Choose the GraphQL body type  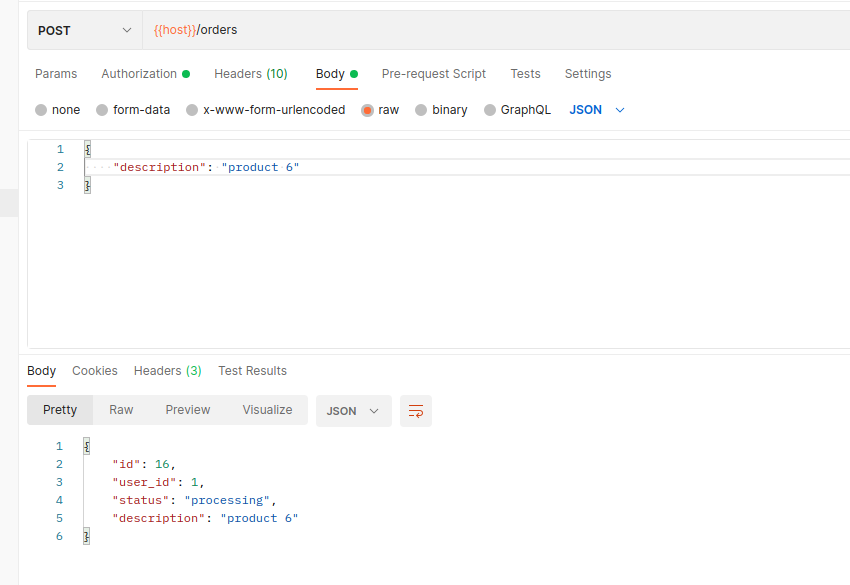(517, 110)
